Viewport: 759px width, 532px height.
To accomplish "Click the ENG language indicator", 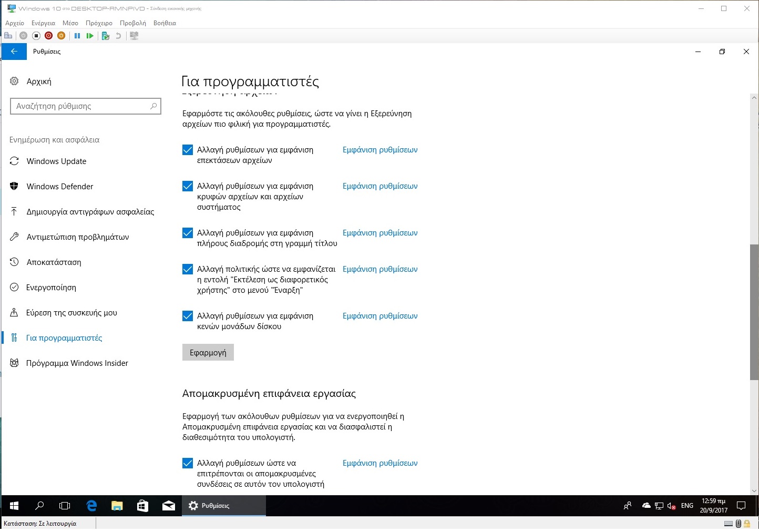I will tap(687, 506).
